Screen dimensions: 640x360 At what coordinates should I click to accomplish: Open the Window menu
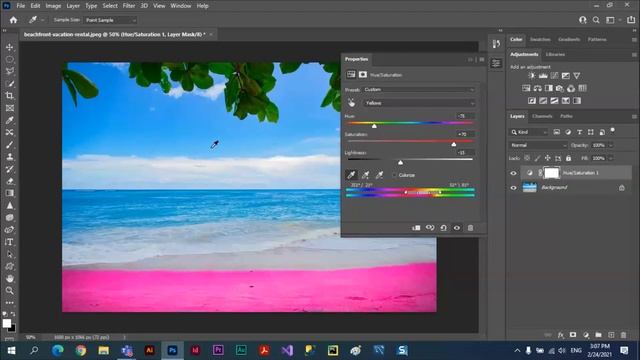point(180,6)
